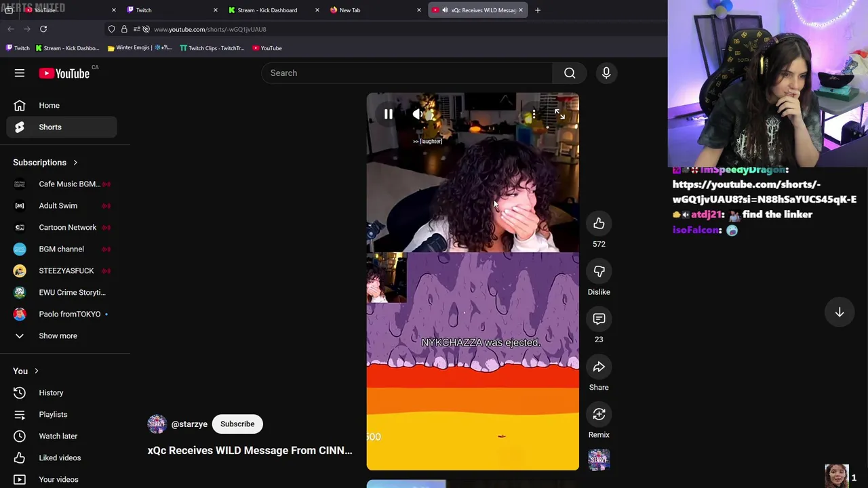868x488 pixels.
Task: Expand Show more subscriptions
Action: tap(62, 335)
